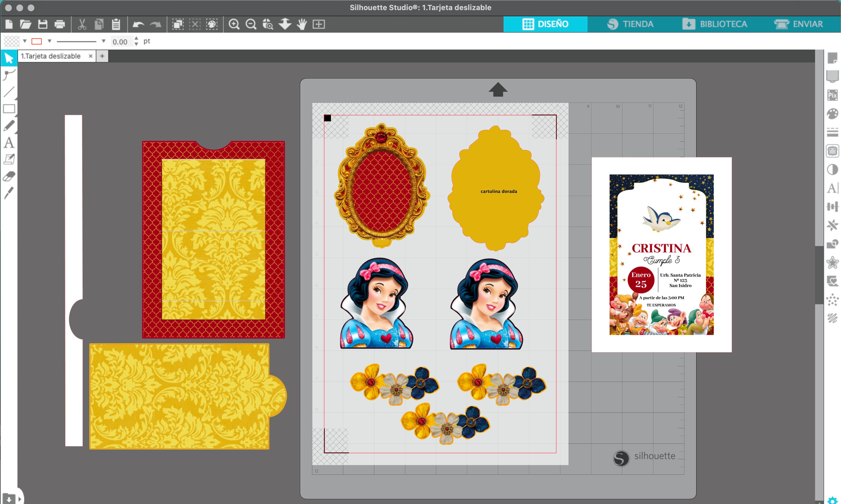This screenshot has width=841, height=504.
Task: Expand the line color swatch dropdown
Action: (x=50, y=41)
